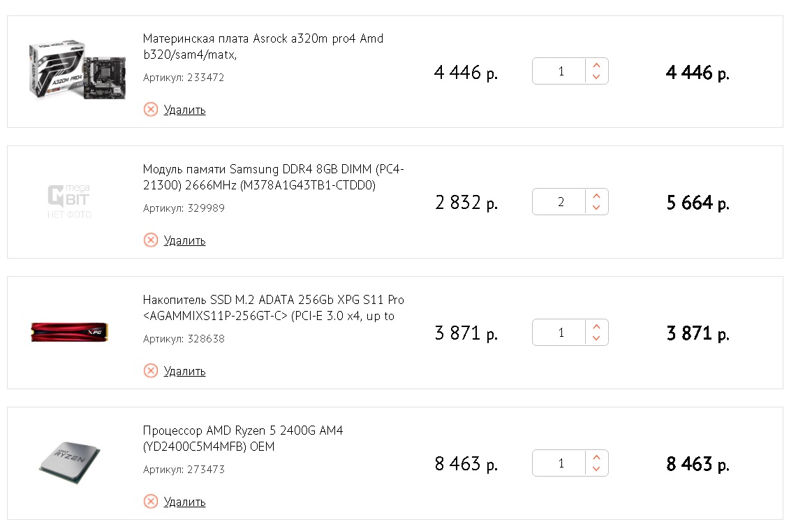Click the red ADATA XPG SSD thumbnail
The height and width of the screenshot is (529, 812).
pos(68,332)
